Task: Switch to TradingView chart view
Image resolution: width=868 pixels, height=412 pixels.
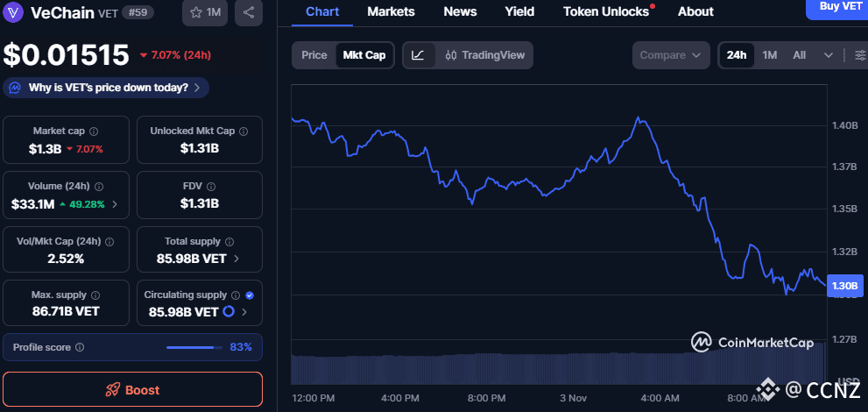Action: [485, 55]
